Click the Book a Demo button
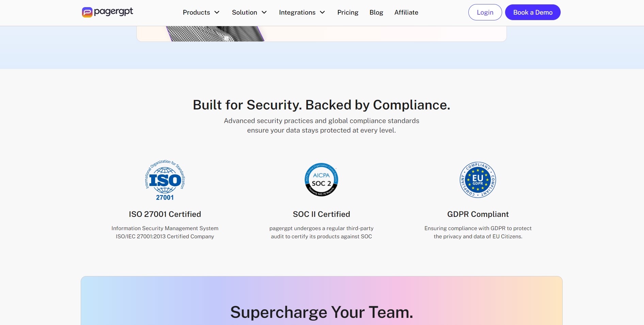Image resolution: width=644 pixels, height=325 pixels. click(532, 12)
